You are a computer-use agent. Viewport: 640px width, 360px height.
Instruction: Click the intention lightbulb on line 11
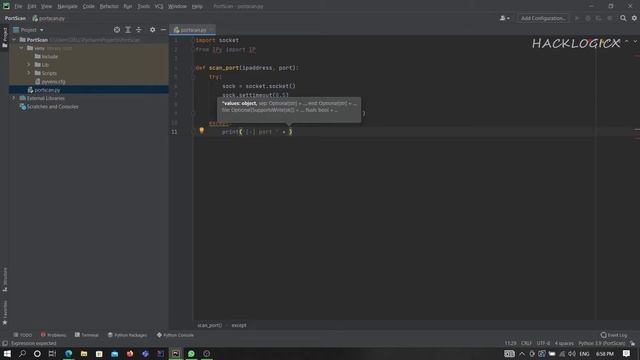pyautogui.click(x=202, y=131)
